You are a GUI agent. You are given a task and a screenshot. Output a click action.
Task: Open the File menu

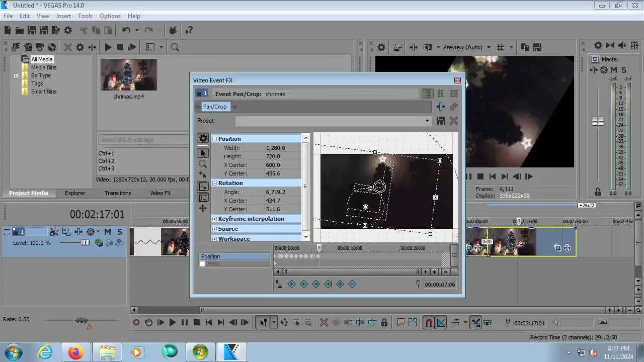[8, 16]
